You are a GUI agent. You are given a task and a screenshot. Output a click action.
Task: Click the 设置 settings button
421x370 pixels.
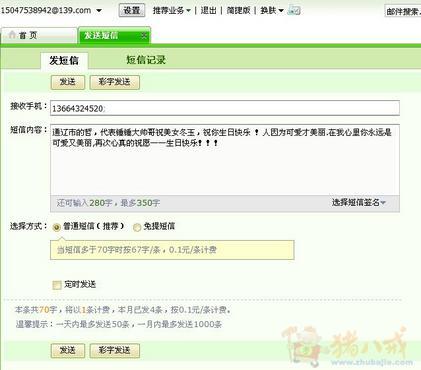(132, 10)
